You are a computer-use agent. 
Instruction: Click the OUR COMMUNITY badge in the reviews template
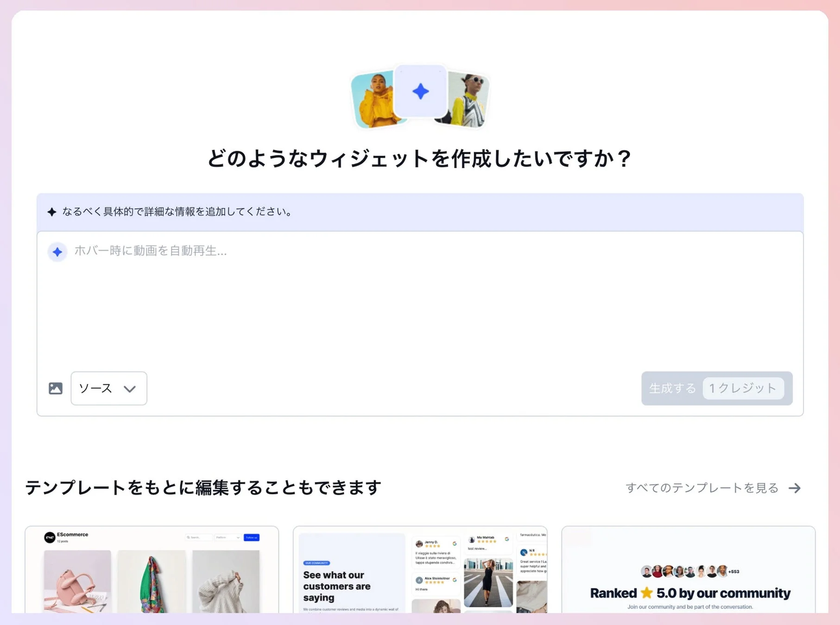pyautogui.click(x=317, y=563)
